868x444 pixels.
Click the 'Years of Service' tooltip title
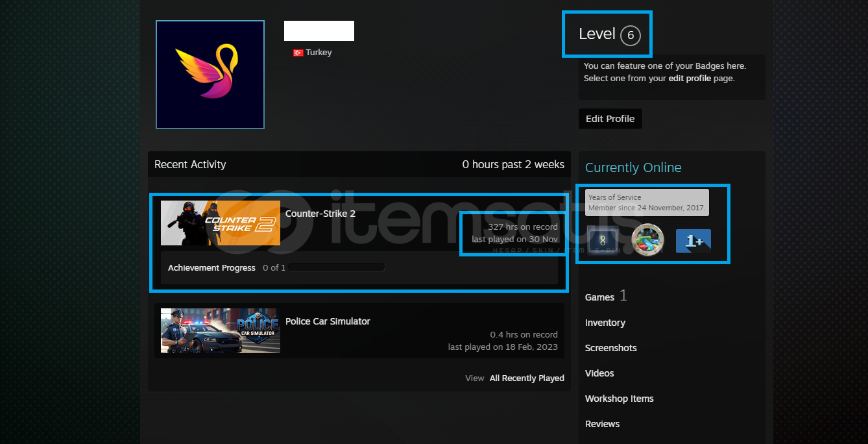point(614,197)
